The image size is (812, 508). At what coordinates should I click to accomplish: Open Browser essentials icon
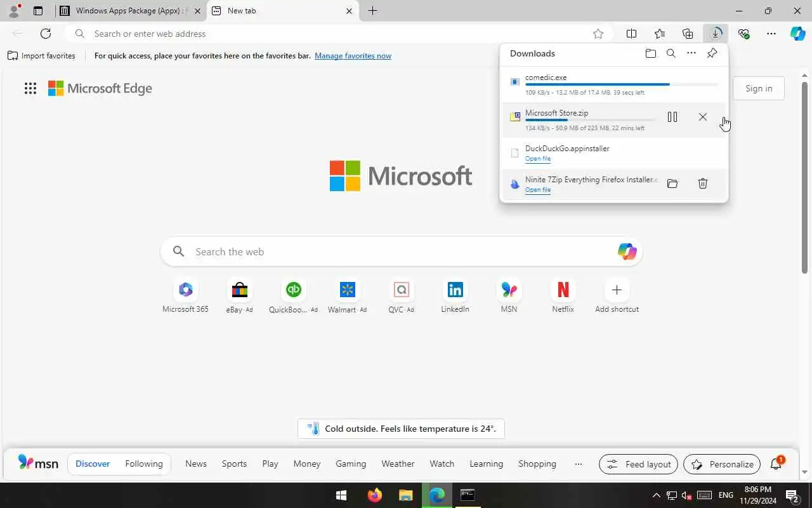pyautogui.click(x=743, y=34)
